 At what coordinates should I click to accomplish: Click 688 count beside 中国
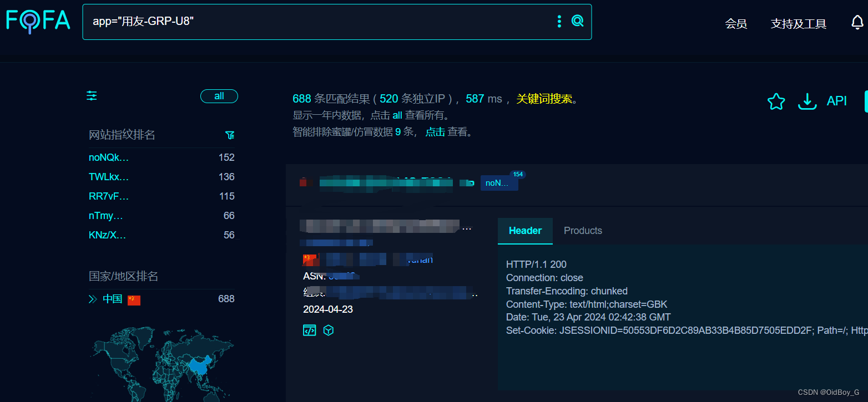click(226, 299)
